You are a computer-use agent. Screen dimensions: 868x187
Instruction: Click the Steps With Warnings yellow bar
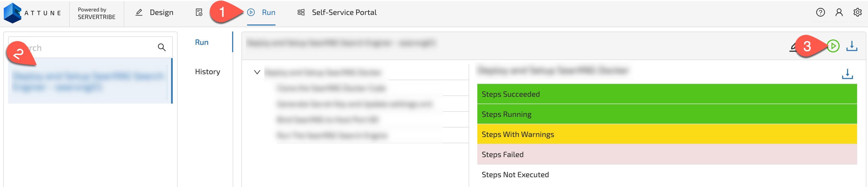point(667,134)
